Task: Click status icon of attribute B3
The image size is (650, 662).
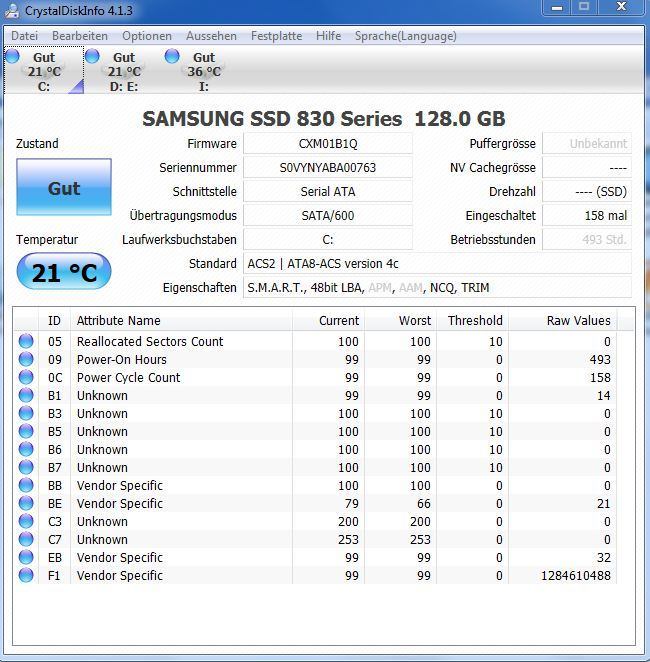Action: click(x=26, y=413)
